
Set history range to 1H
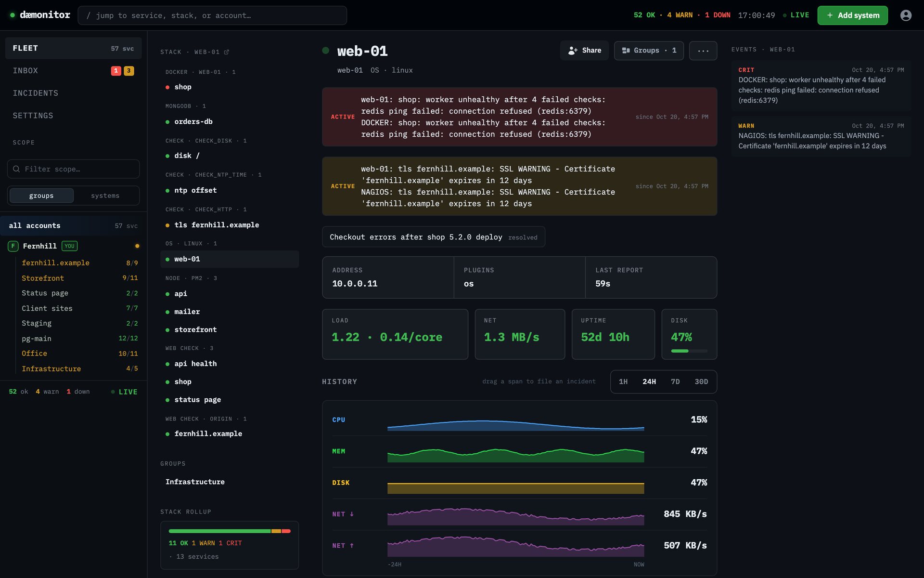623,381
